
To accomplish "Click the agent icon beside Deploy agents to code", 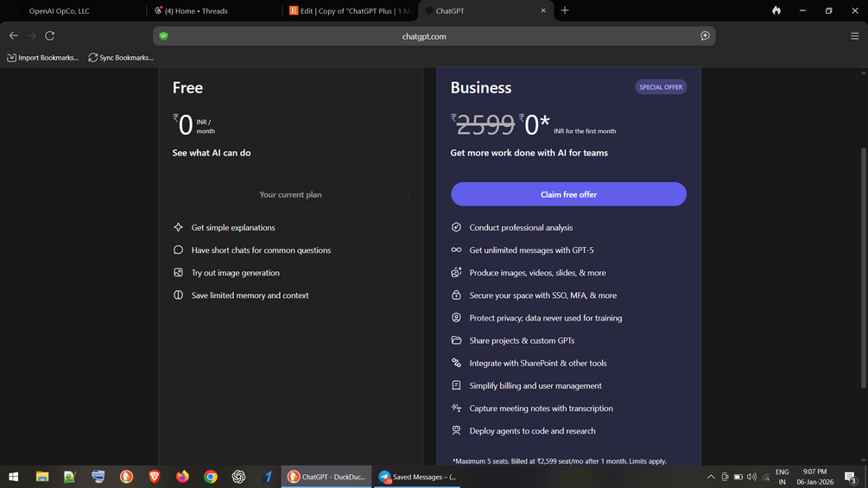I will pos(456,430).
